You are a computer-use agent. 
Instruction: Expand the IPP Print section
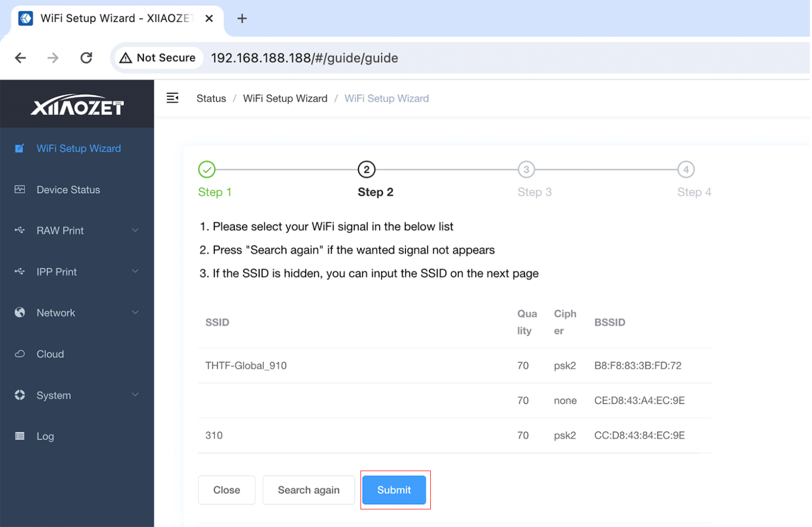pyautogui.click(x=135, y=271)
